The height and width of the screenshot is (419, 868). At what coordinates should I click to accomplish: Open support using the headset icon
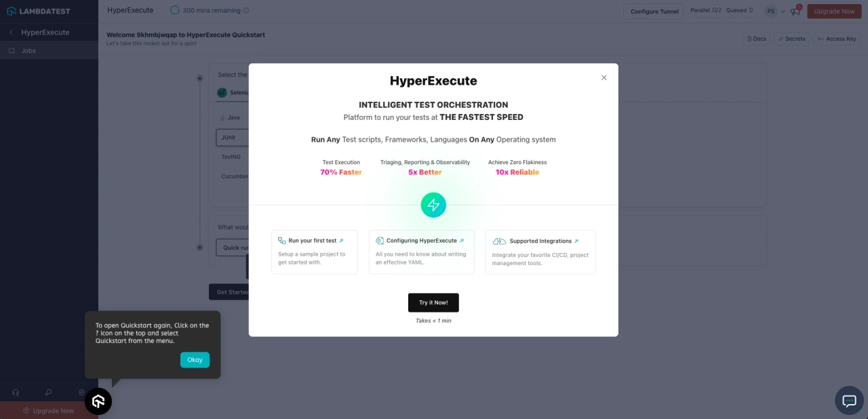click(15, 393)
